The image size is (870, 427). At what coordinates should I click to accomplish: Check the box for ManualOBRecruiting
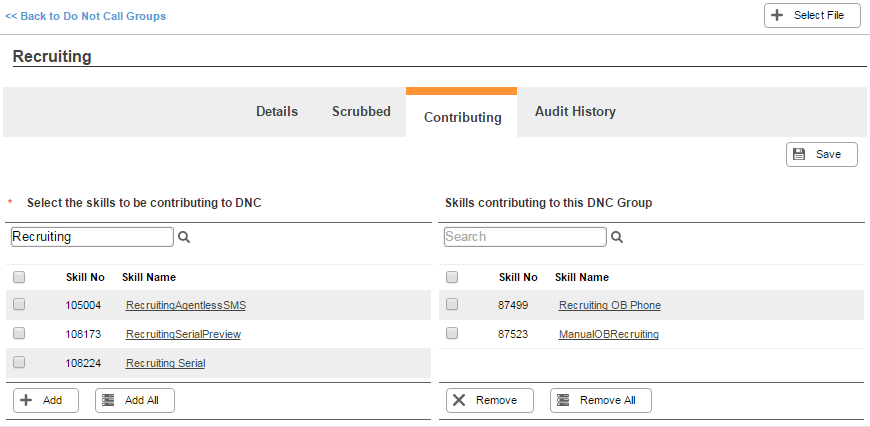point(452,333)
